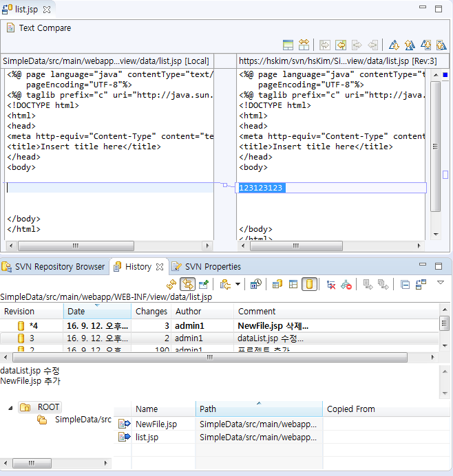Viewport: 453px width, 476px height.
Task: Go to previous difference in compare
Action: (x=410, y=45)
